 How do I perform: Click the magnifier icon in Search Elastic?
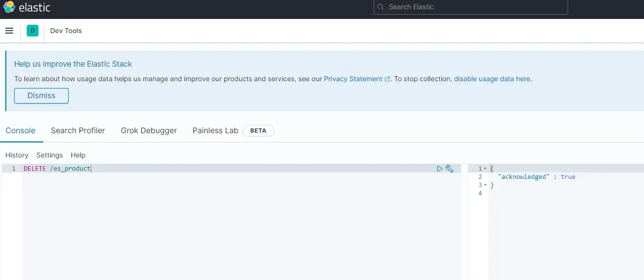pos(380,7)
